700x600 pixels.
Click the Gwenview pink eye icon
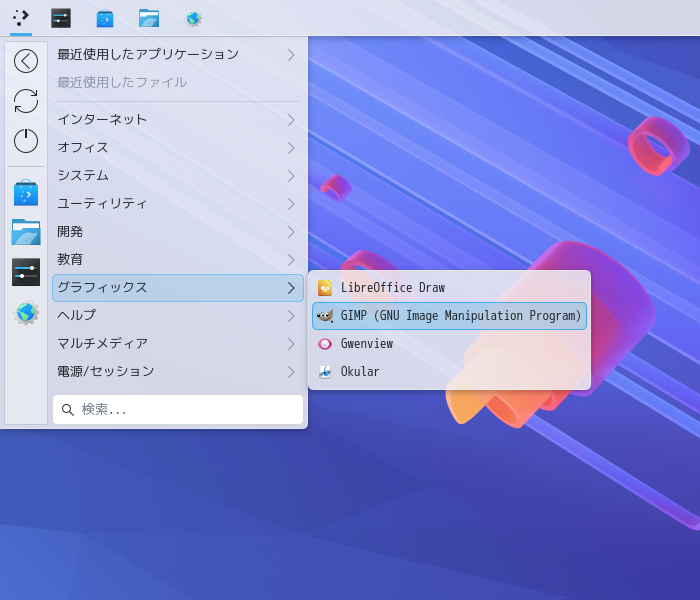point(325,344)
